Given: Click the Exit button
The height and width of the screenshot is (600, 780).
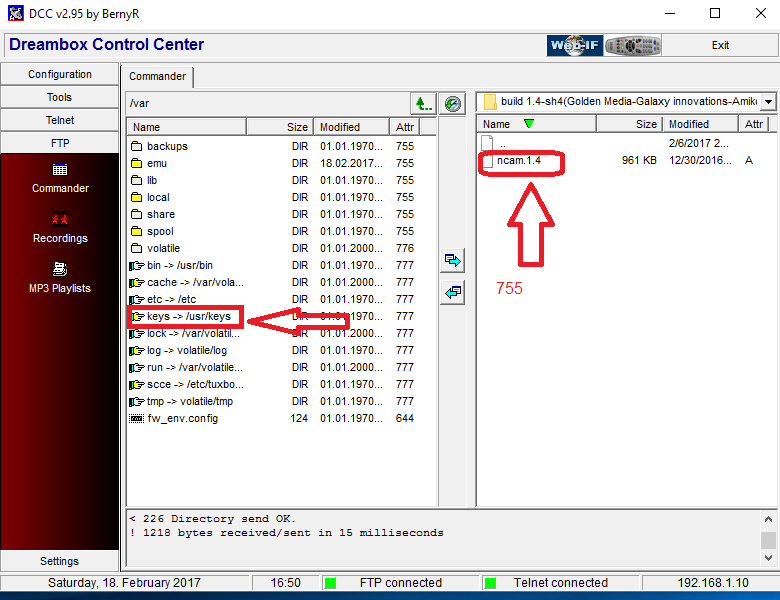Looking at the screenshot, I should tap(720, 45).
